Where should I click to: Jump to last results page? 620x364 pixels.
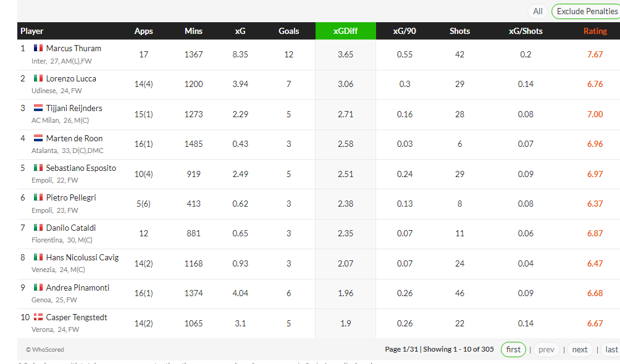(x=611, y=349)
